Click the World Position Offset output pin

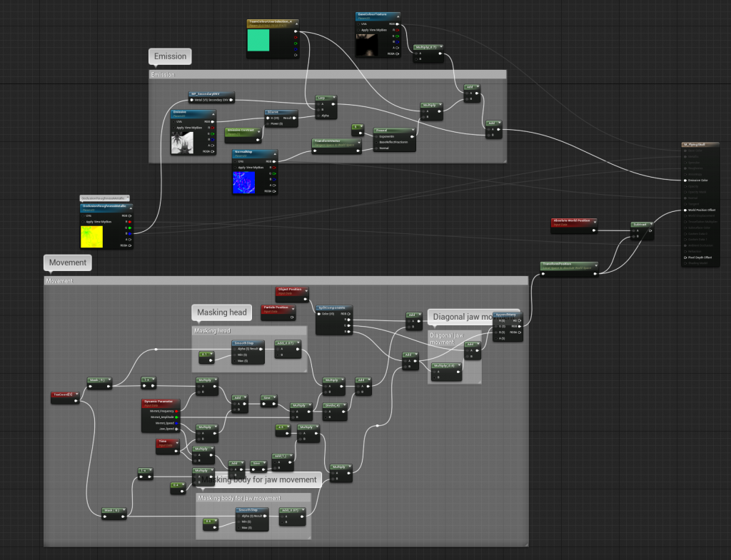pyautogui.click(x=686, y=210)
